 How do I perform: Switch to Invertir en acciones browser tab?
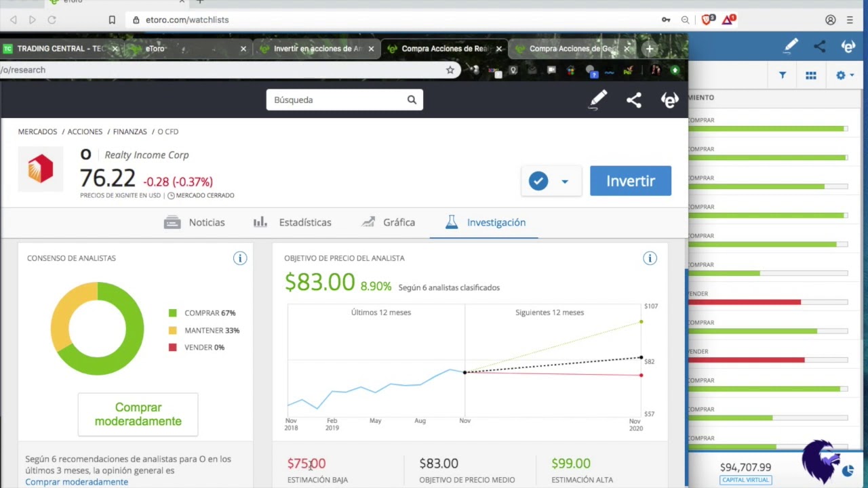[x=316, y=49]
